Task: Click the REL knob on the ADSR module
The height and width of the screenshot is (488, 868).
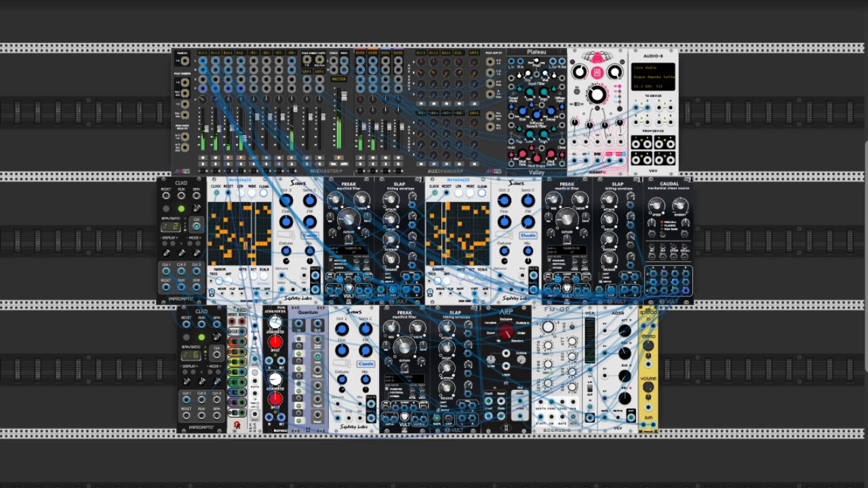Action: coord(624,399)
